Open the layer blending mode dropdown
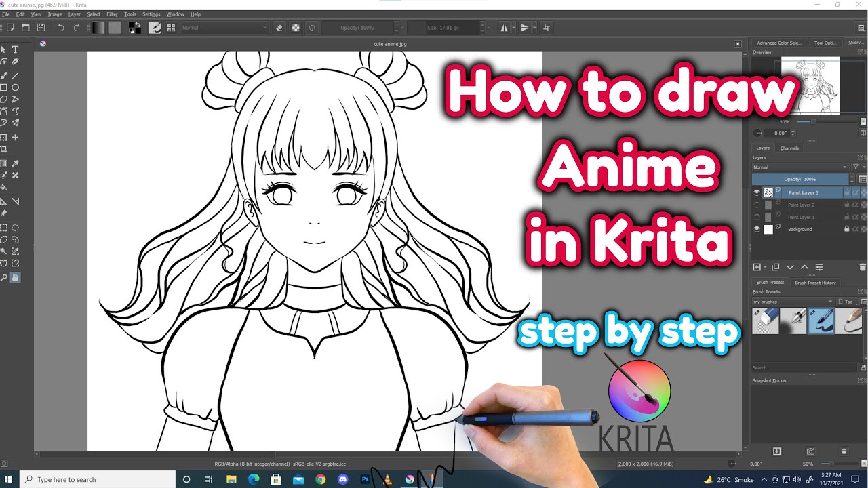The image size is (868, 488). pyautogui.click(x=800, y=167)
